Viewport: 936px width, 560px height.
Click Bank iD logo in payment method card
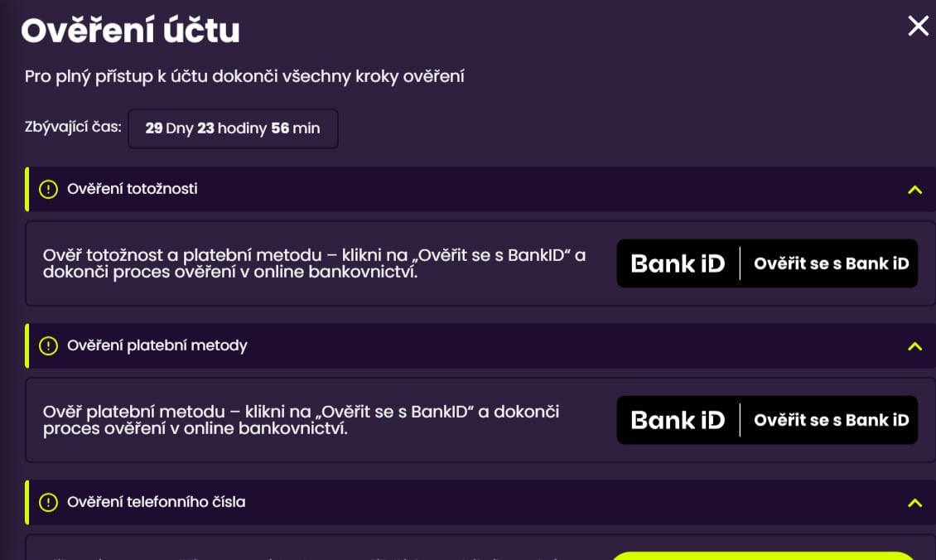pyautogui.click(x=678, y=420)
